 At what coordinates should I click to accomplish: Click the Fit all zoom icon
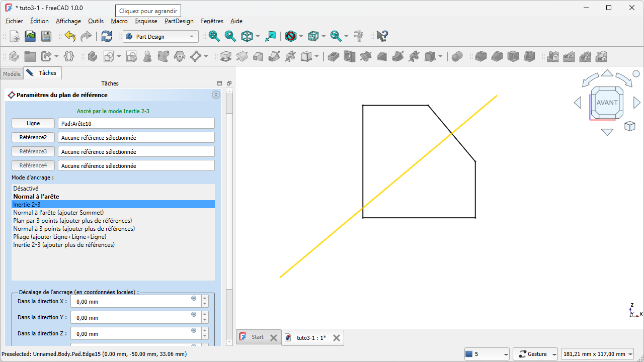214,36
